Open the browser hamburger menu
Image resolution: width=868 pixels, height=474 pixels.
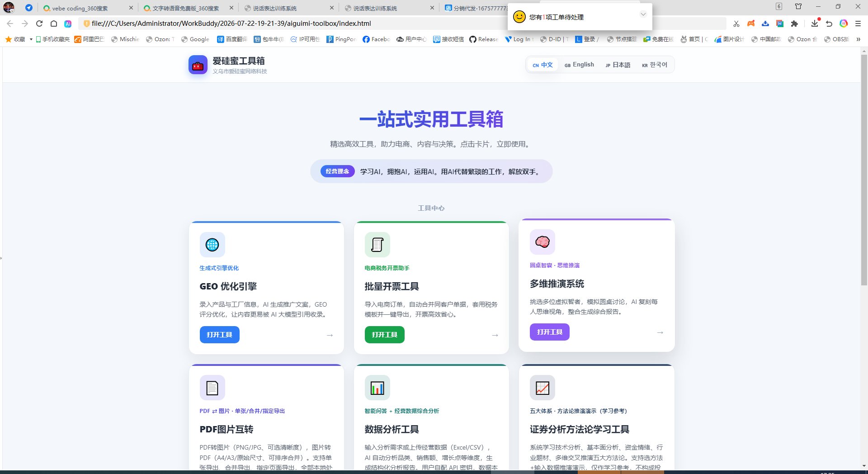click(x=858, y=24)
